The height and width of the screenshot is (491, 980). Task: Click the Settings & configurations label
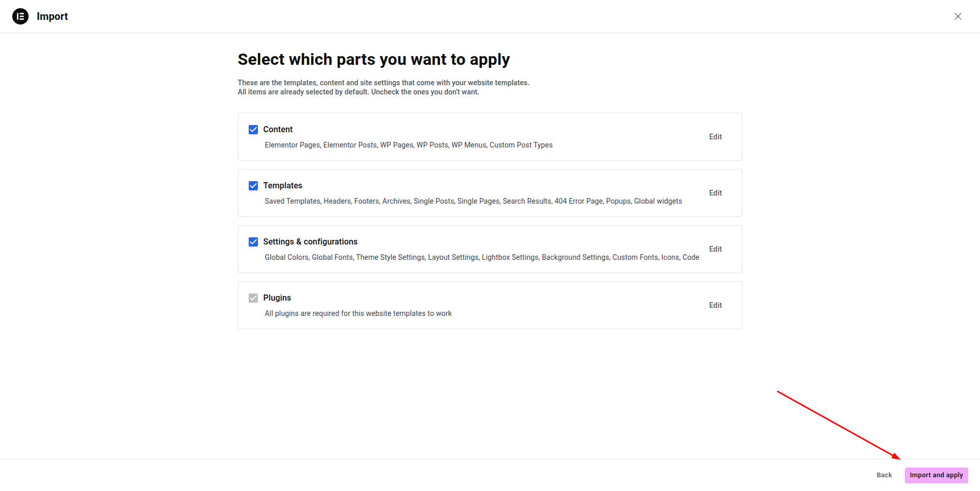[x=310, y=242]
